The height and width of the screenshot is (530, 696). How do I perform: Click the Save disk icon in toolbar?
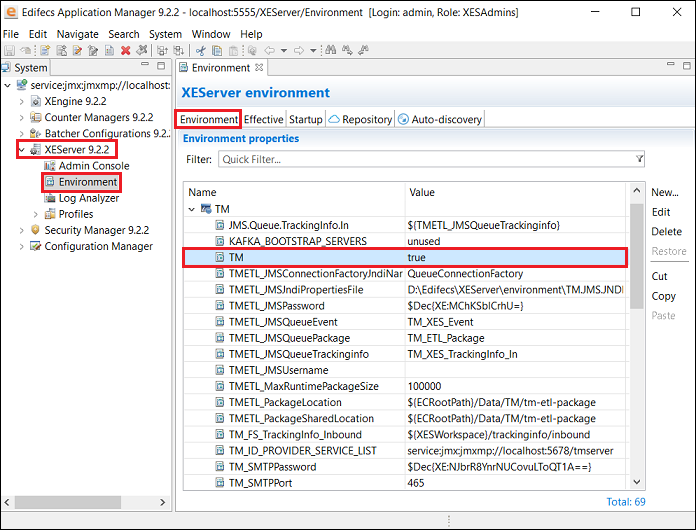pos(9,51)
